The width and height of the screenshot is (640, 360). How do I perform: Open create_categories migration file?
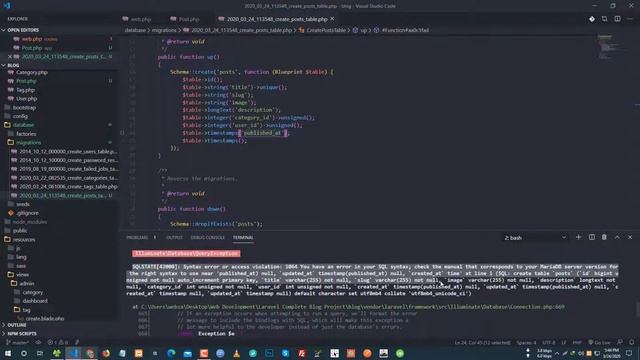(68, 178)
